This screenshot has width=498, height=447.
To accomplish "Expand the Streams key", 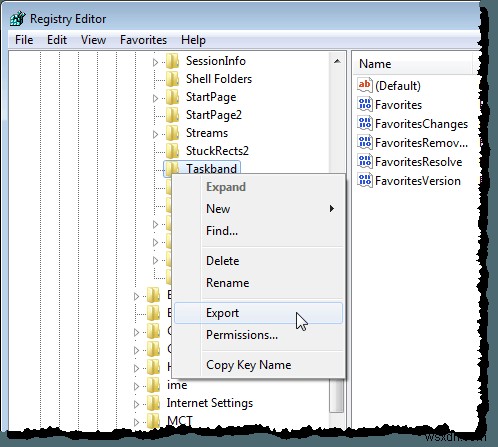I will (x=155, y=134).
